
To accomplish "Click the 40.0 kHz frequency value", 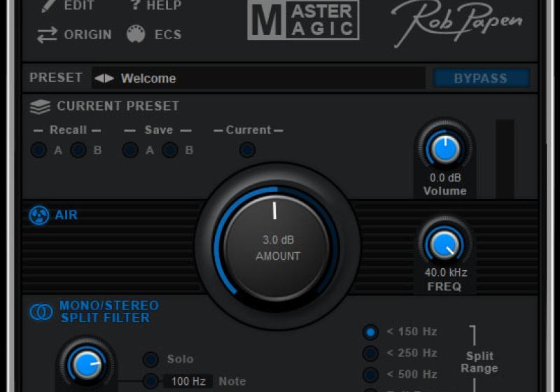I will pyautogui.click(x=446, y=272).
